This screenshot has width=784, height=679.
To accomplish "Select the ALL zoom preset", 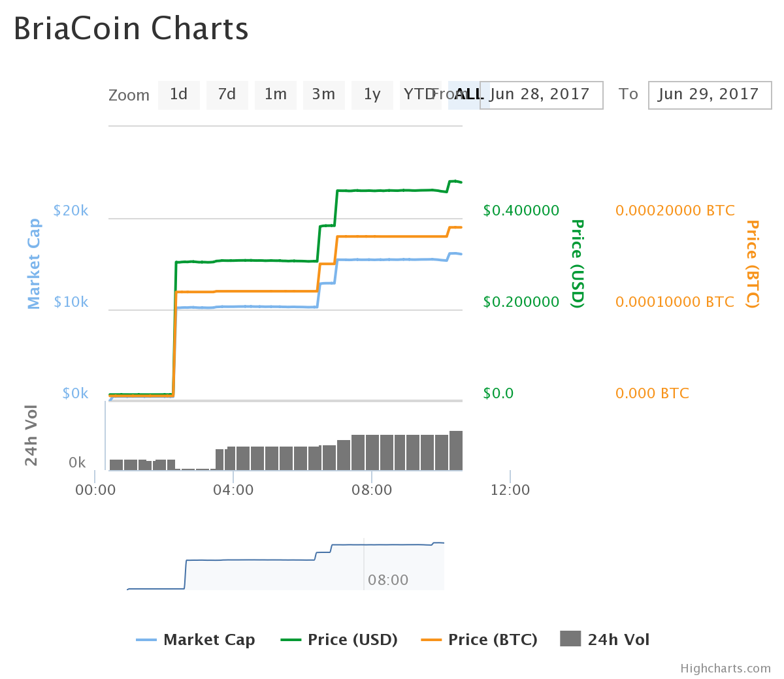I will click(468, 95).
